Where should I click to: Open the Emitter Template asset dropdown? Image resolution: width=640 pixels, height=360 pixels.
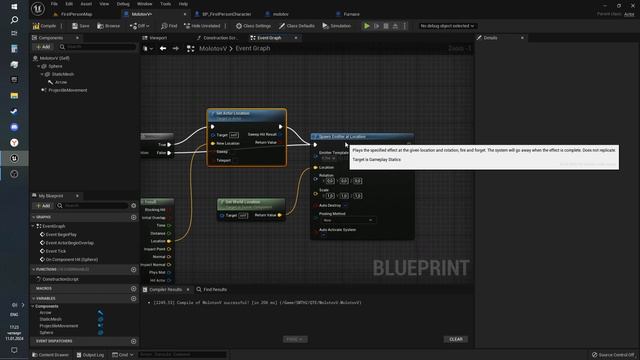pos(329,158)
